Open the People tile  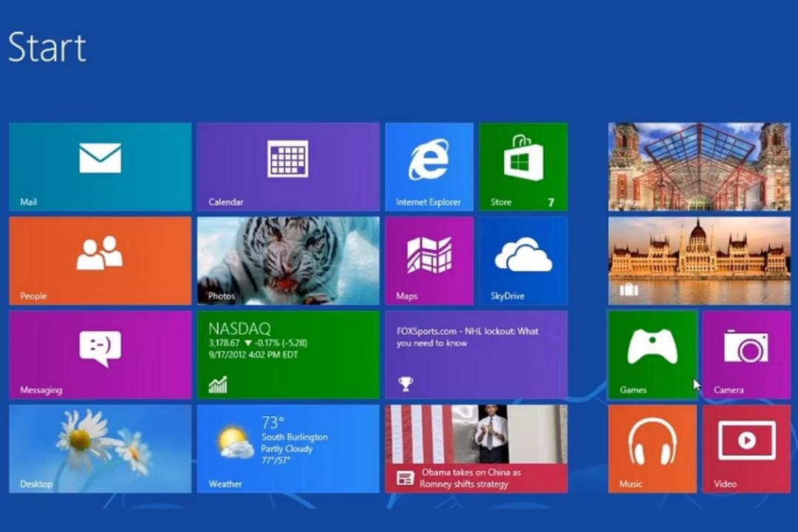tap(100, 261)
